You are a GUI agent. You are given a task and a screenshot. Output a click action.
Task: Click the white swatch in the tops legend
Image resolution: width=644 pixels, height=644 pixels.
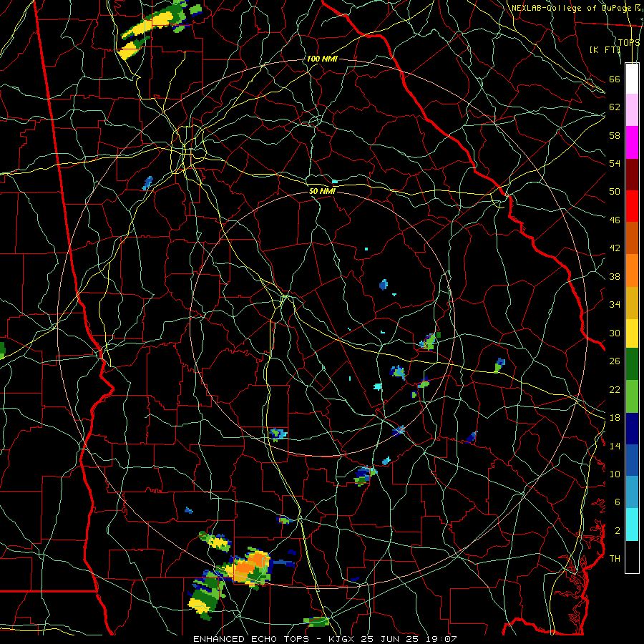click(632, 79)
